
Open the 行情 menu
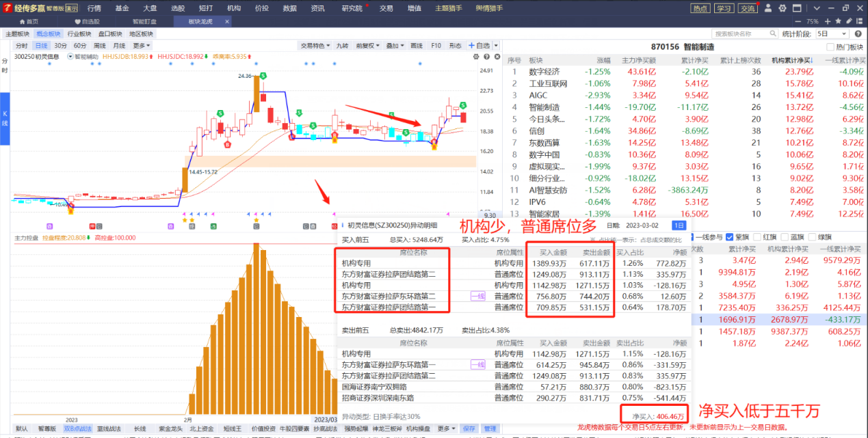94,8
